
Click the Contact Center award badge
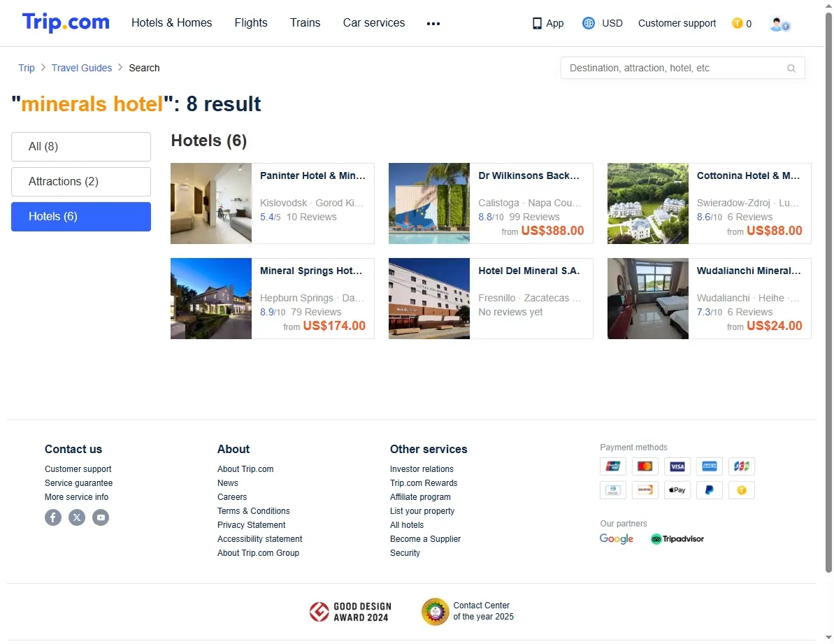[x=468, y=612]
